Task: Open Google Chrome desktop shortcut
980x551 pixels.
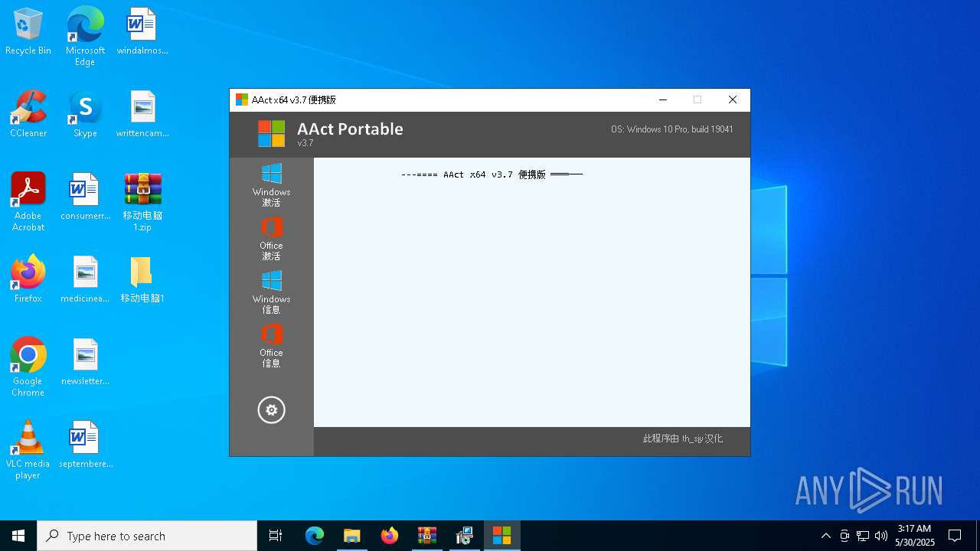Action: (x=28, y=367)
